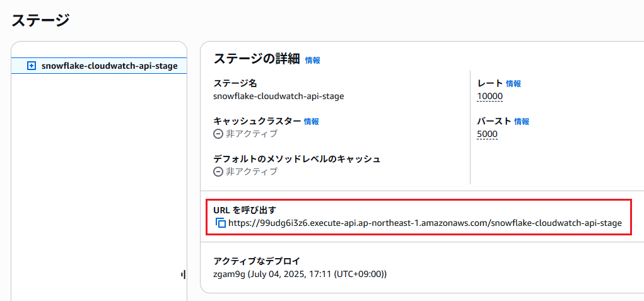Click the ステージ page title
The image size is (644, 301).
[40, 20]
